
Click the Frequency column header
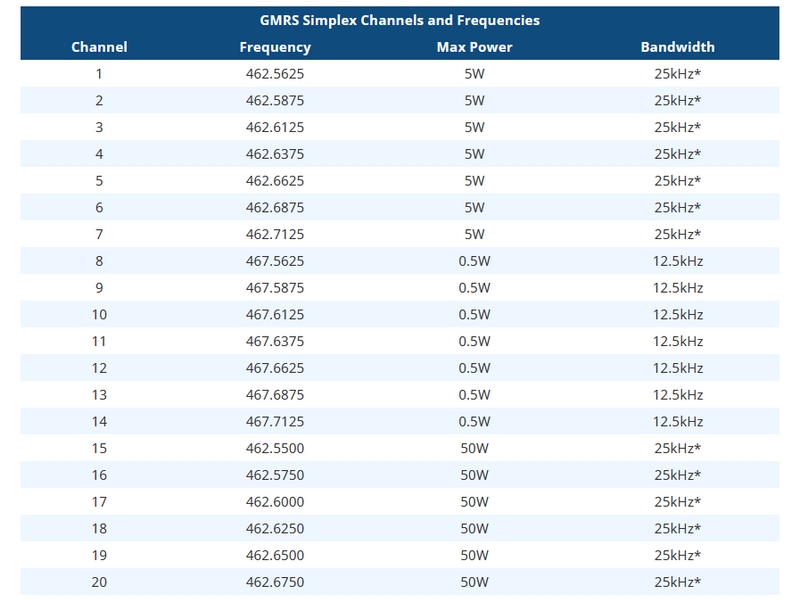tap(275, 47)
